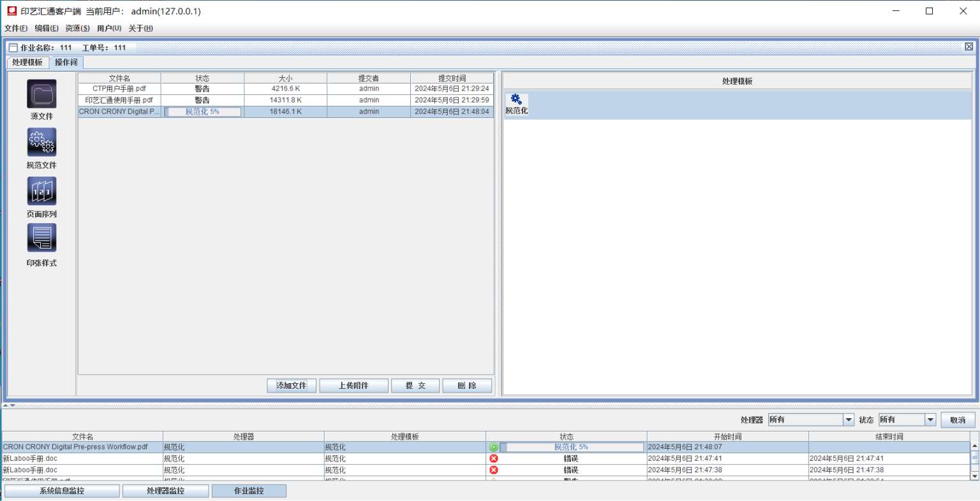Open 作业监控 job monitoring view
Image resolution: width=980 pixels, height=501 pixels.
tap(249, 491)
